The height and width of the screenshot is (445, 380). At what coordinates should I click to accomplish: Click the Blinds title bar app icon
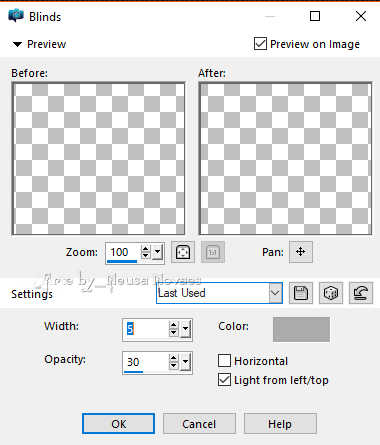[x=16, y=16]
